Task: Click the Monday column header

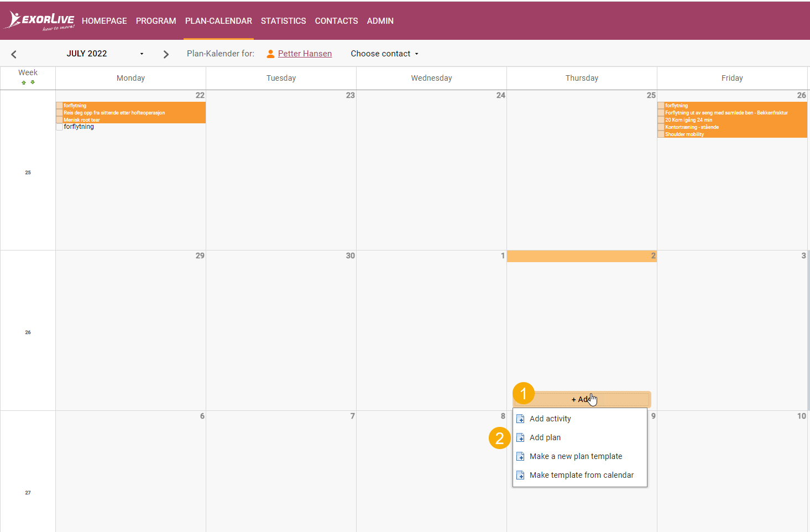Action: [130, 78]
